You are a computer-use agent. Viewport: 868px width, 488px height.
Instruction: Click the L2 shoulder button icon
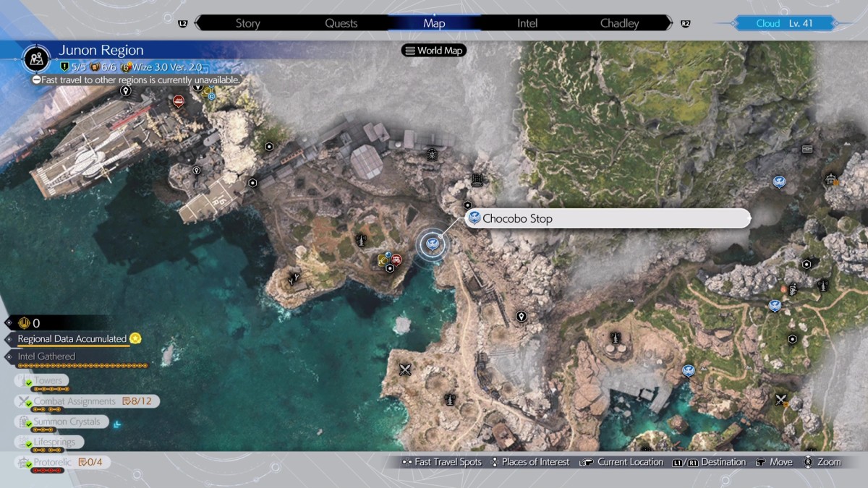[x=182, y=24]
